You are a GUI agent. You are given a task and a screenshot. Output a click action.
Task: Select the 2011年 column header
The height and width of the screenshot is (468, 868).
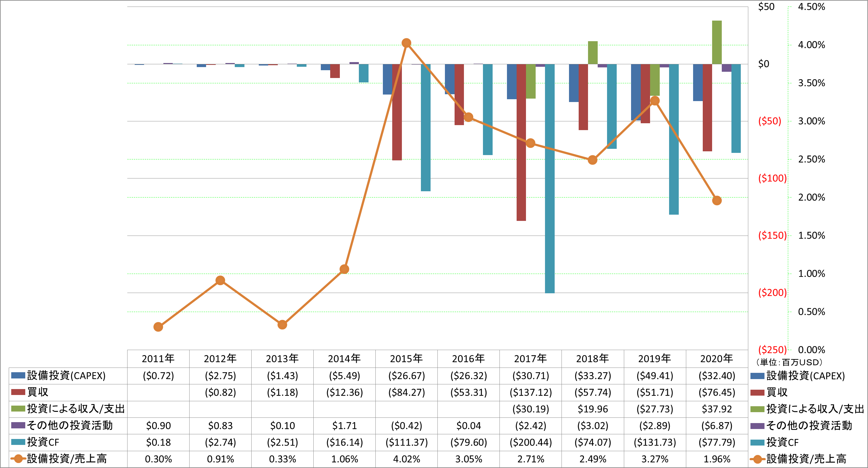158,358
